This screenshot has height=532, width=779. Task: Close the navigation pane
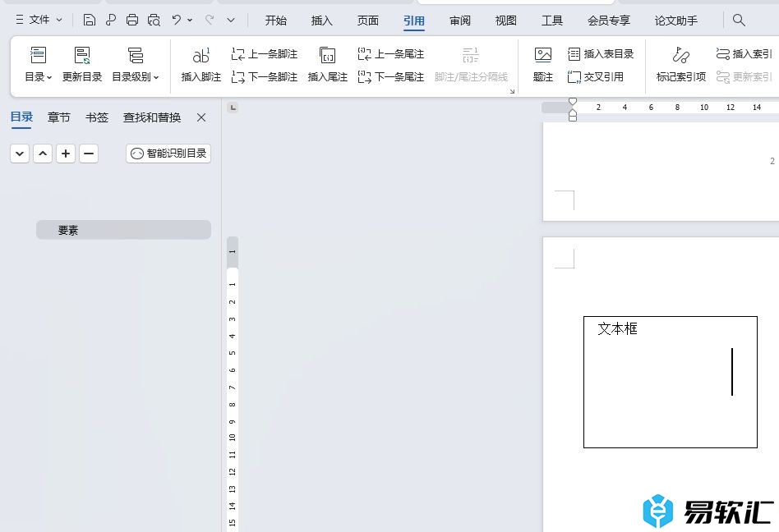[201, 117]
